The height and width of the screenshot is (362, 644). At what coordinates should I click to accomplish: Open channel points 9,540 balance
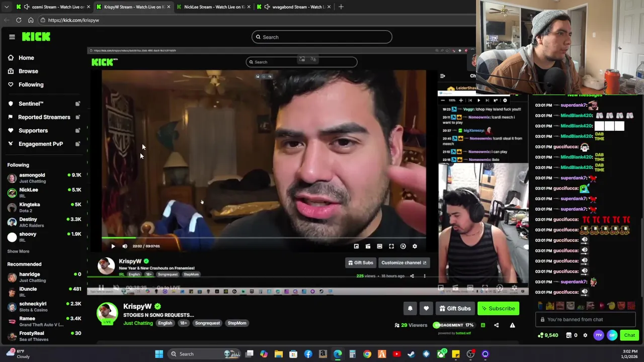click(x=548, y=335)
